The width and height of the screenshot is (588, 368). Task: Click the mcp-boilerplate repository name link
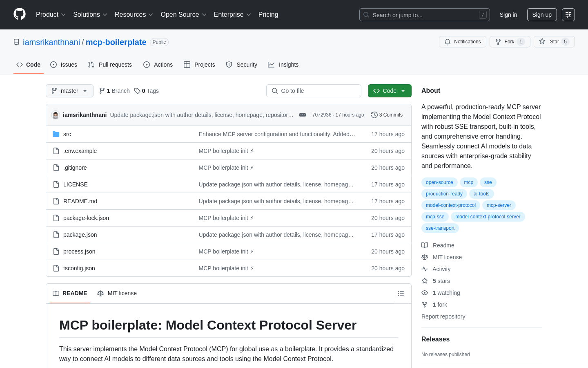[x=116, y=42]
